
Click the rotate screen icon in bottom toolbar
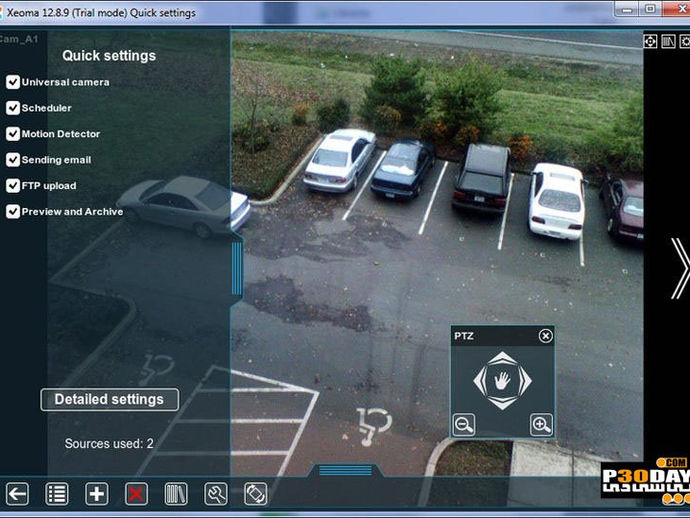pyautogui.click(x=255, y=494)
